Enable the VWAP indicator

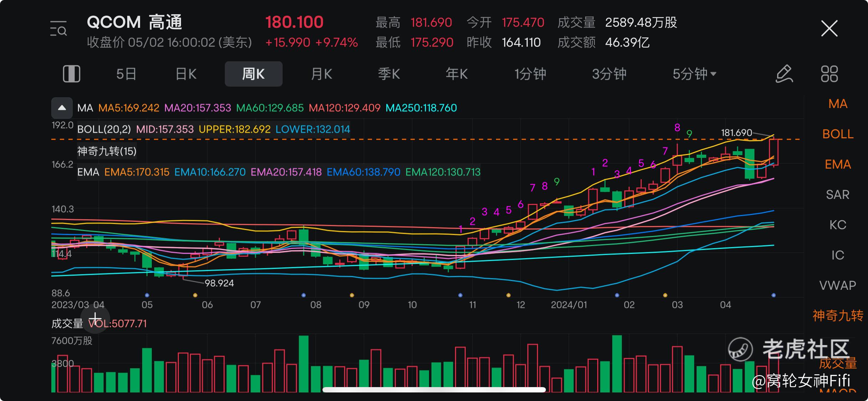(x=838, y=286)
